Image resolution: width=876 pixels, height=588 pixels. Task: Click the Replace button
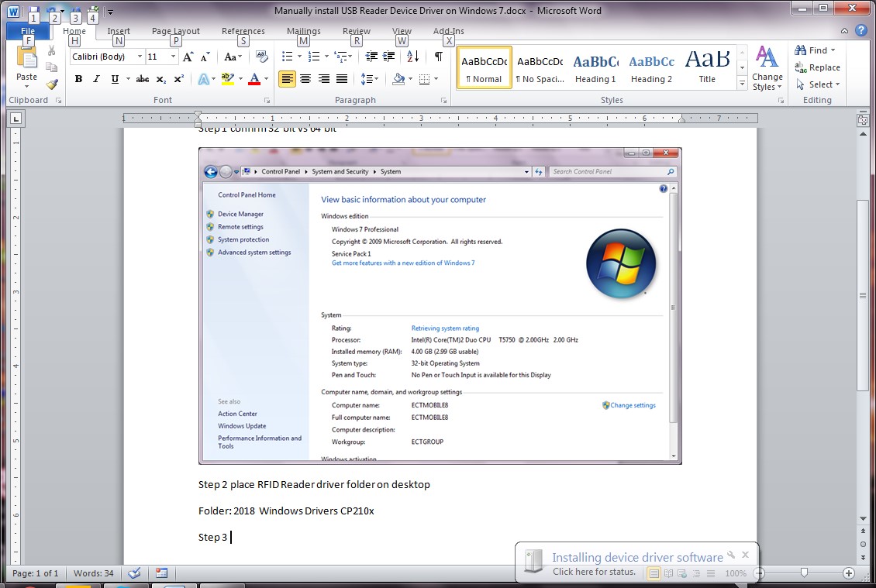tap(818, 67)
